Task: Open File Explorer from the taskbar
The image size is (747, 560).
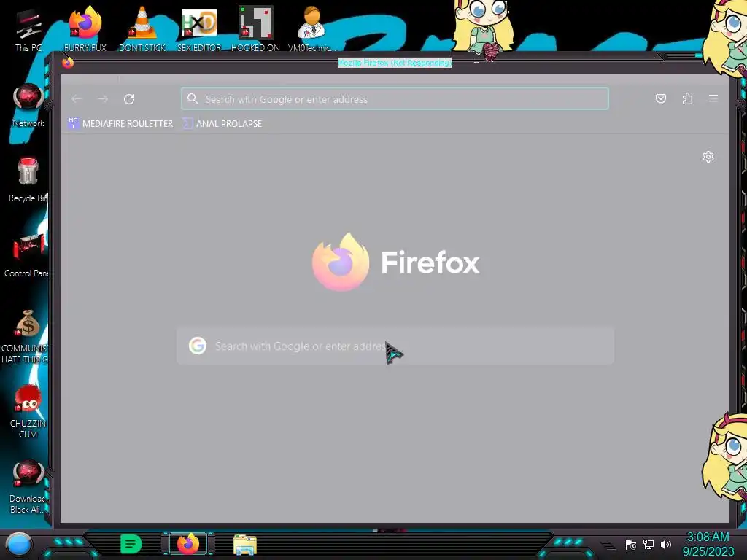Action: click(x=245, y=544)
